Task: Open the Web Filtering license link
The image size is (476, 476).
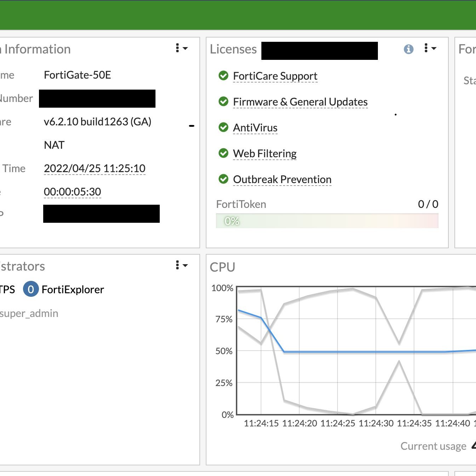Action: tap(265, 154)
